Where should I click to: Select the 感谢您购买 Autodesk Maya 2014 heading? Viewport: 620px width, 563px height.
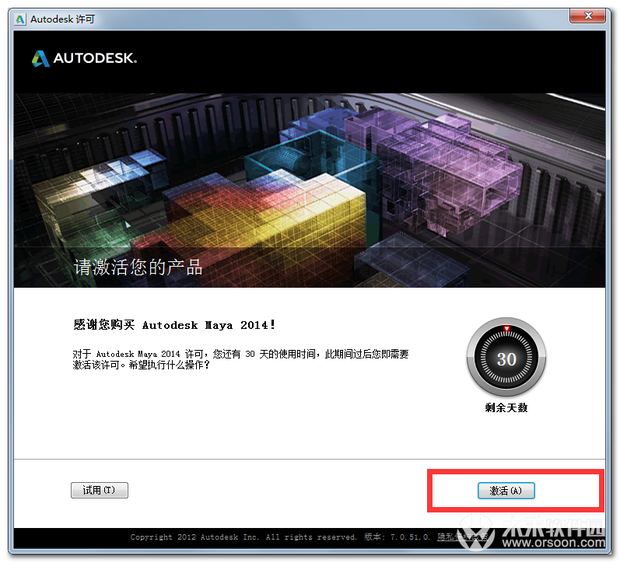(174, 325)
